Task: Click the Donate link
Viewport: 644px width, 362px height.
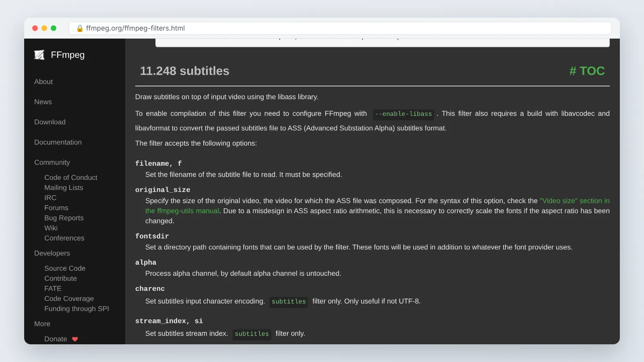Action: (x=56, y=339)
